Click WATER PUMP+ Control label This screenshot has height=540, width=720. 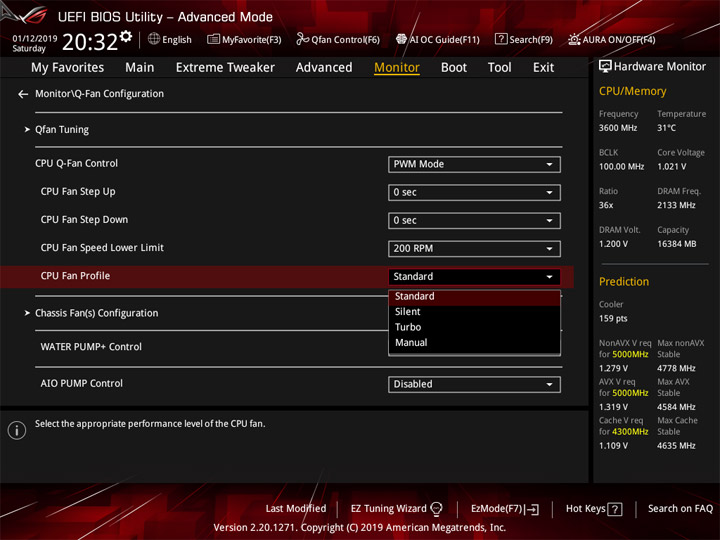[x=91, y=347]
